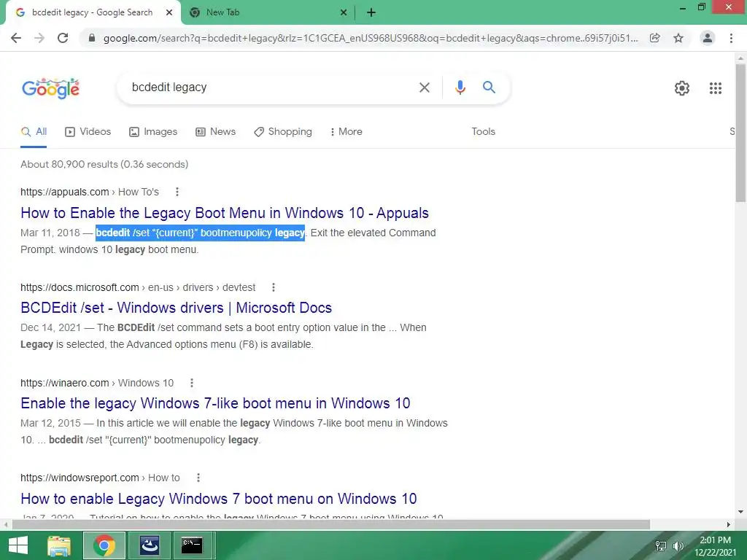The image size is (747, 560).
Task: Click the Chrome taskbar icon
Action: (104, 545)
